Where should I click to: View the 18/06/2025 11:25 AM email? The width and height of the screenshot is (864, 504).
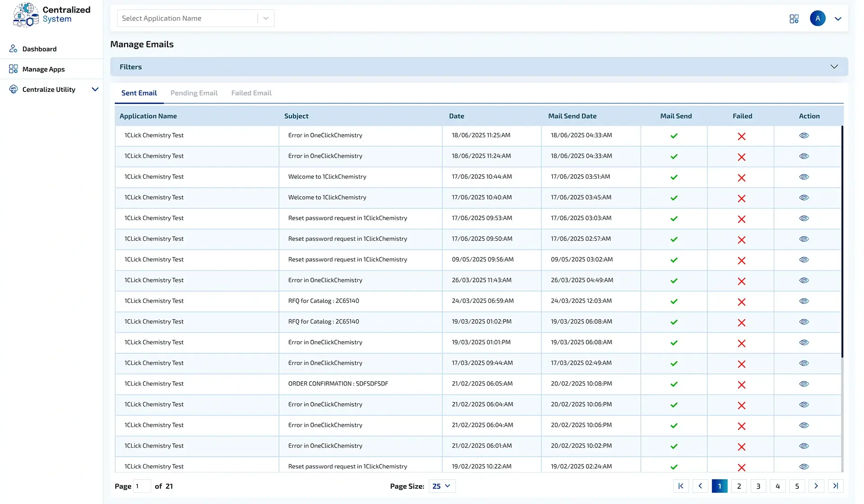[804, 135]
